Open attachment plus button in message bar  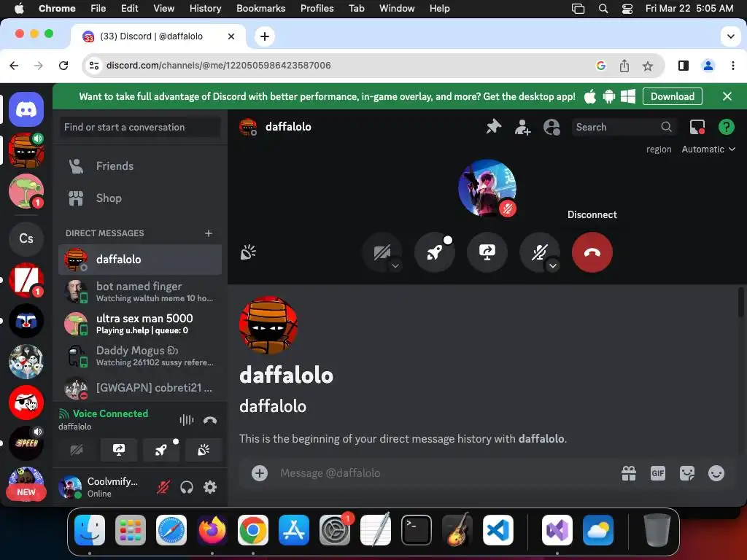tap(260, 472)
